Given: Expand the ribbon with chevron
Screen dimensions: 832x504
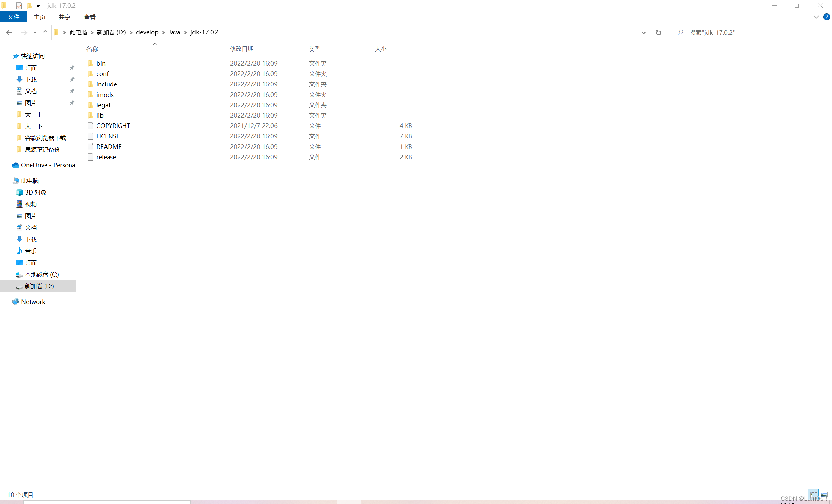Looking at the screenshot, I should click(816, 17).
